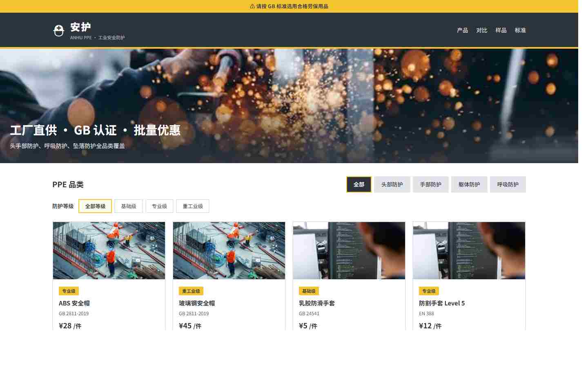The image size is (588, 368).
Task: Open the 产品 navigation link
Action: click(463, 30)
